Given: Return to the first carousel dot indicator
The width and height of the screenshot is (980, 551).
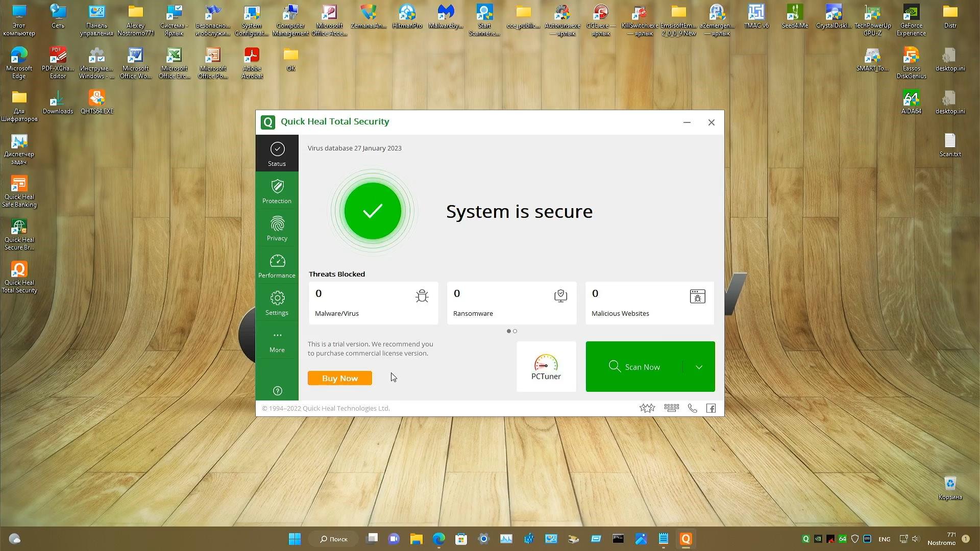Looking at the screenshot, I should (508, 331).
